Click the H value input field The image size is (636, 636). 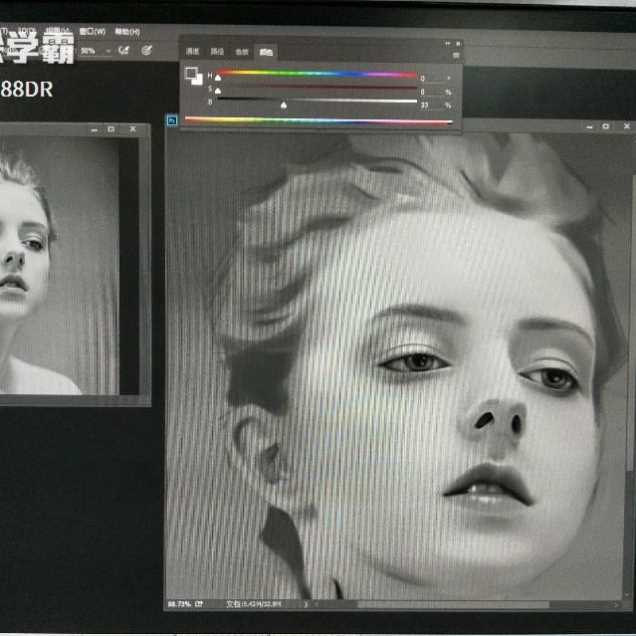(432, 78)
